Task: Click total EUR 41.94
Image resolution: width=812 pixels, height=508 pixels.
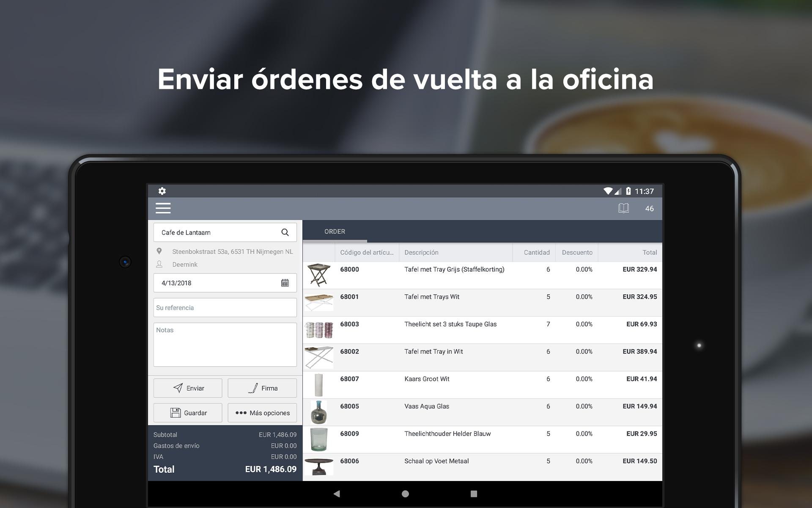Action: tap(642, 379)
